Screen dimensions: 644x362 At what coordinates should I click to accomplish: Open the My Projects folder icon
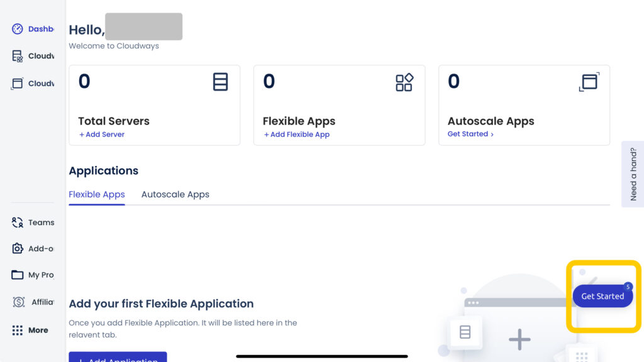pos(17,275)
